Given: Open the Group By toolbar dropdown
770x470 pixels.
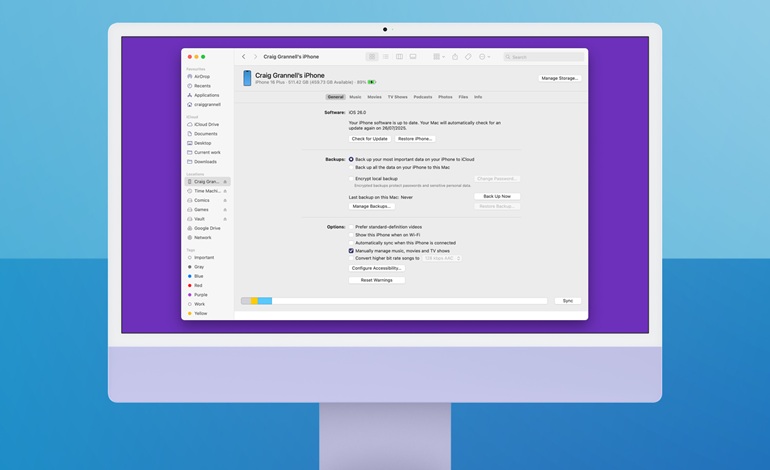Looking at the screenshot, I should pyautogui.click(x=439, y=57).
